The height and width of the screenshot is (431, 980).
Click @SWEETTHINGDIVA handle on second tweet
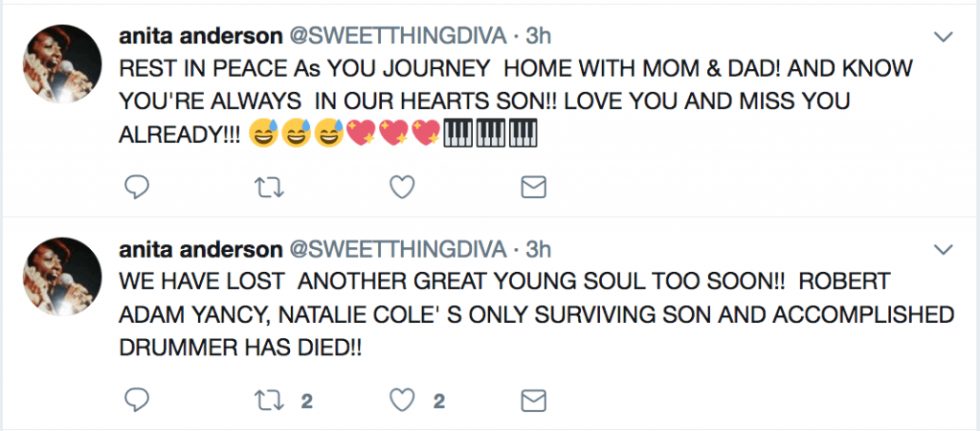click(397, 250)
